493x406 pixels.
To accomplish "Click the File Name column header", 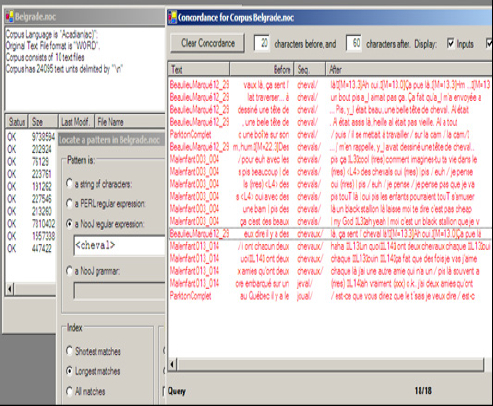I will click(x=130, y=122).
